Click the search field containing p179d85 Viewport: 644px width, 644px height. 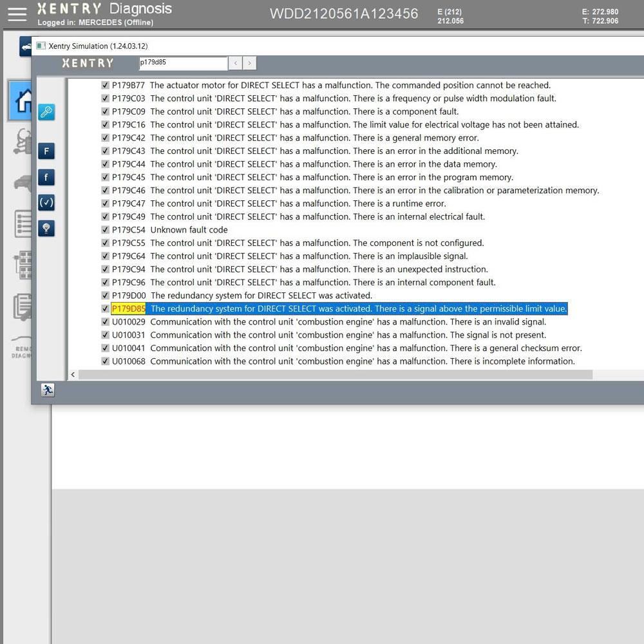coord(183,63)
